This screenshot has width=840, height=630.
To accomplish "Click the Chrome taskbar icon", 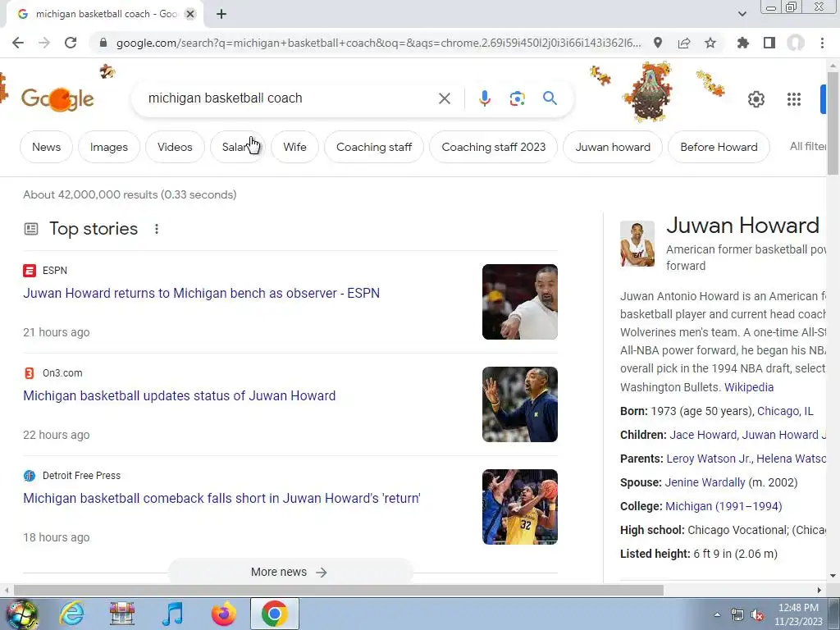I will (x=274, y=614).
